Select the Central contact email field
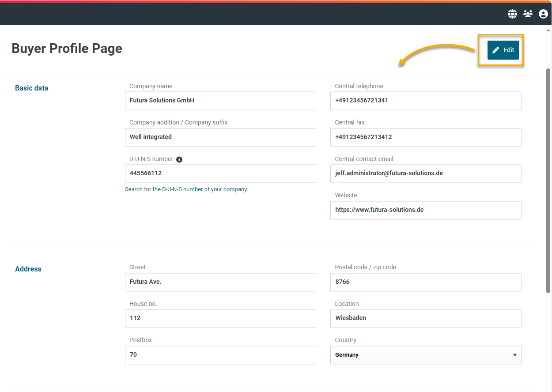This screenshot has height=392, width=552. point(426,173)
